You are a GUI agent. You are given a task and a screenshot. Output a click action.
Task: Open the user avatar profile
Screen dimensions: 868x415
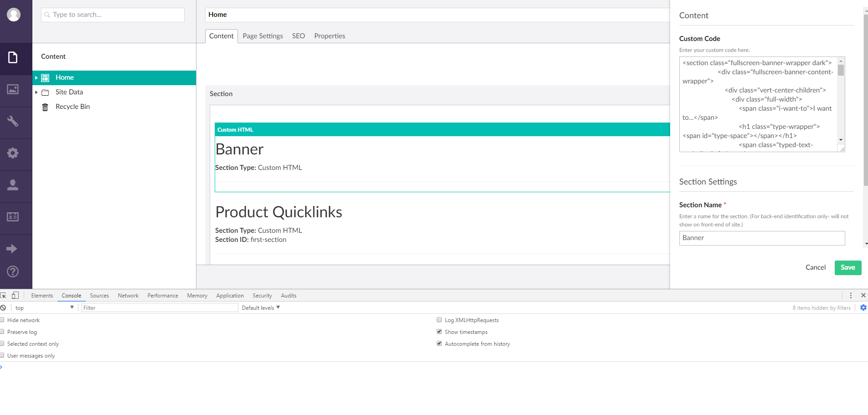[x=14, y=15]
